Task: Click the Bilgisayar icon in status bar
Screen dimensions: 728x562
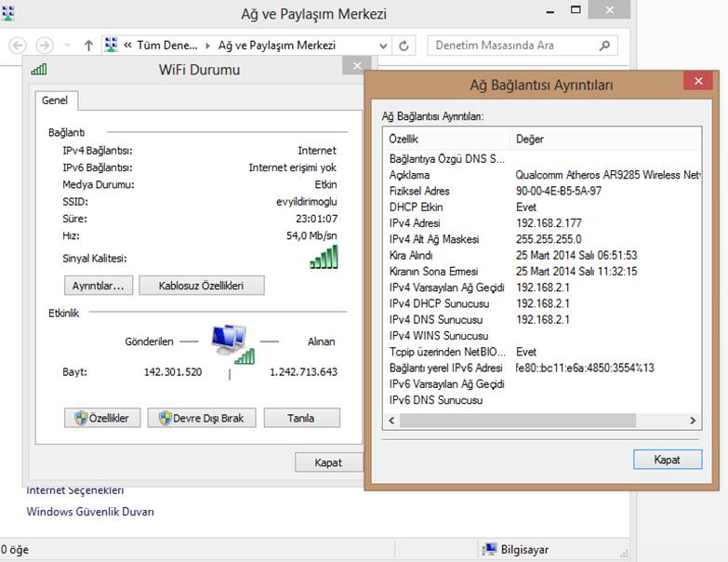Action: click(x=491, y=550)
